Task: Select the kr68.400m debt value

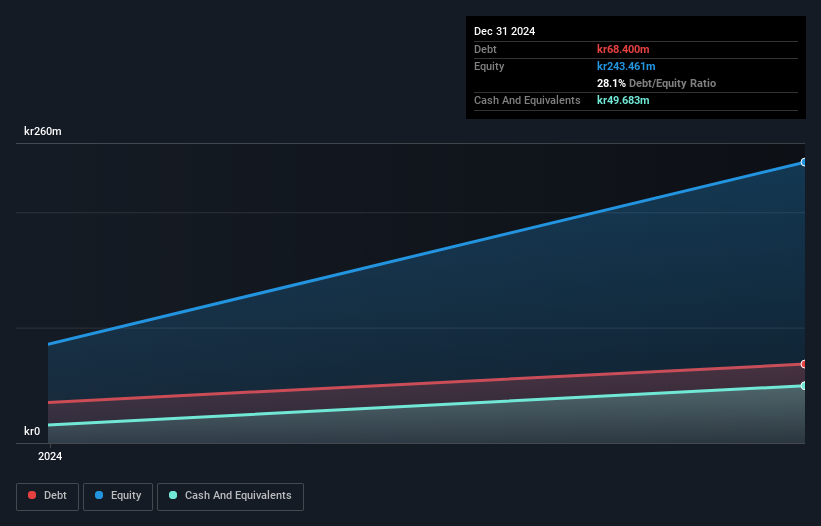Action: point(623,49)
